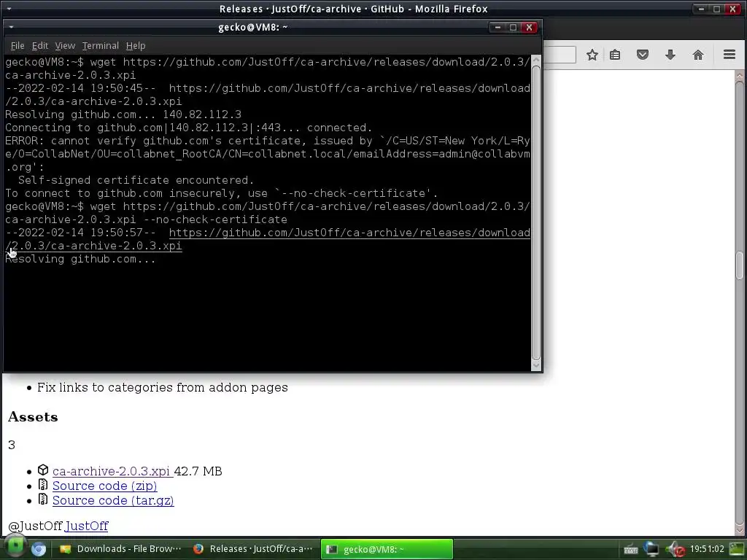Click system monitor icon at taskbar end
The height and width of the screenshot is (560, 747).
[x=737, y=549]
